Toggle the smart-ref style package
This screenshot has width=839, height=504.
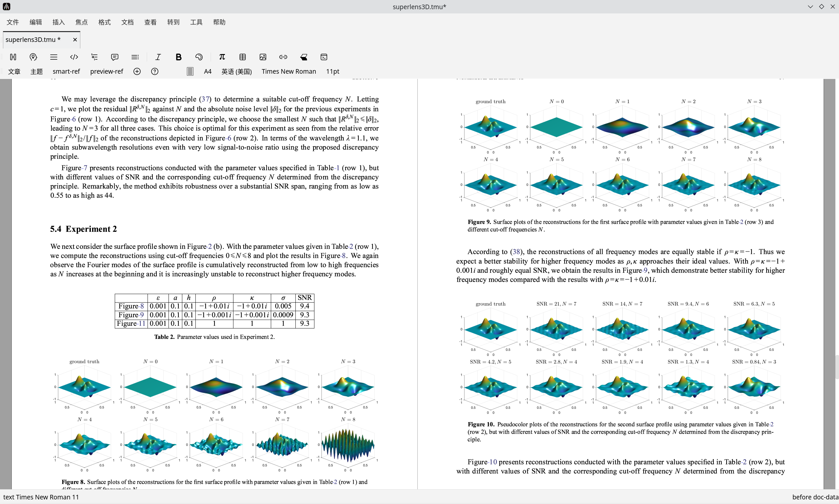click(x=66, y=71)
